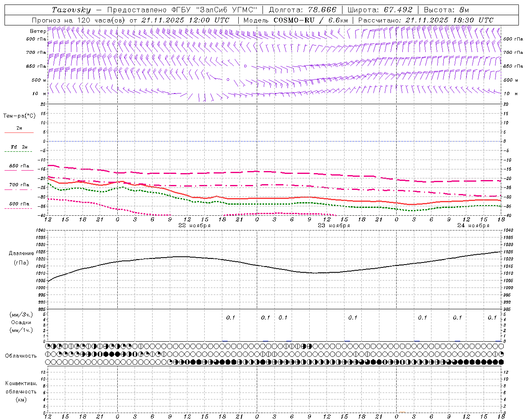
Task: Click the Высота: 8м elevation text
Action: click(446, 10)
